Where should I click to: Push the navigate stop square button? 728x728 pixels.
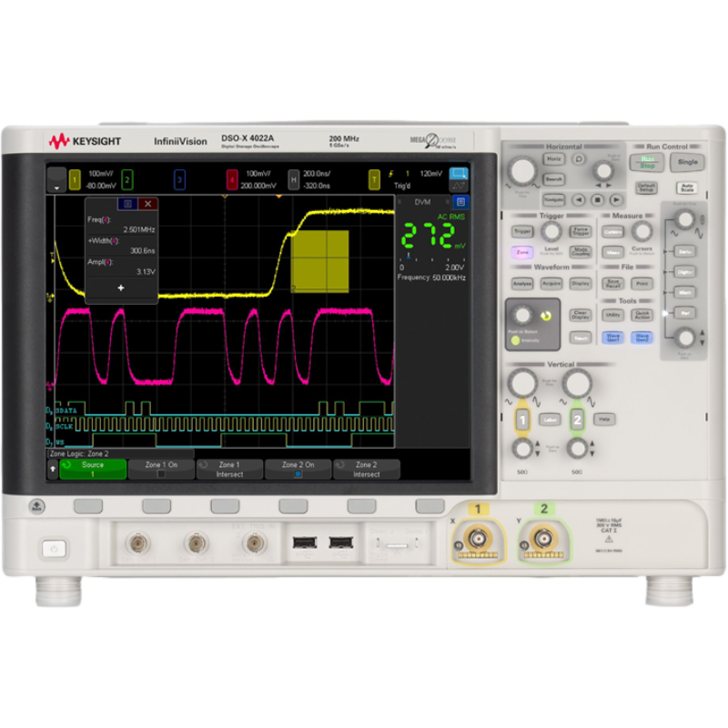tap(598, 199)
